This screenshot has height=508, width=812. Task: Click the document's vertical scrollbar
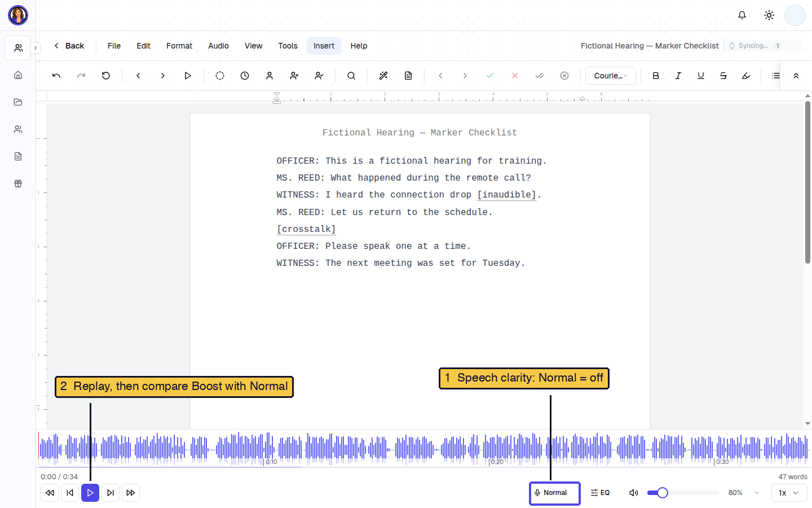(x=807, y=182)
